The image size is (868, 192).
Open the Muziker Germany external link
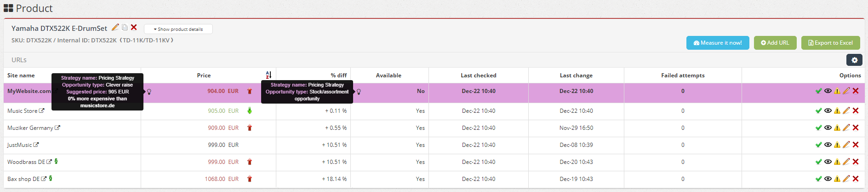pos(57,128)
